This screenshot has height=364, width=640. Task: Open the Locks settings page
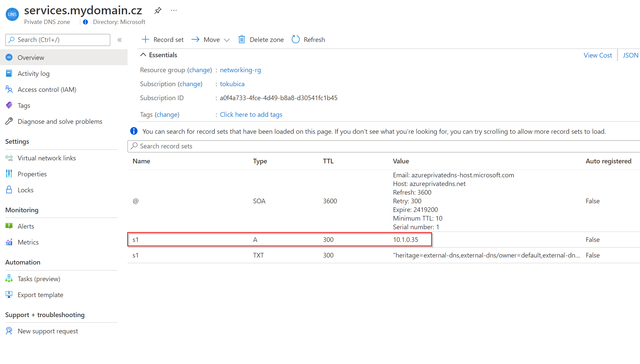[x=25, y=190]
